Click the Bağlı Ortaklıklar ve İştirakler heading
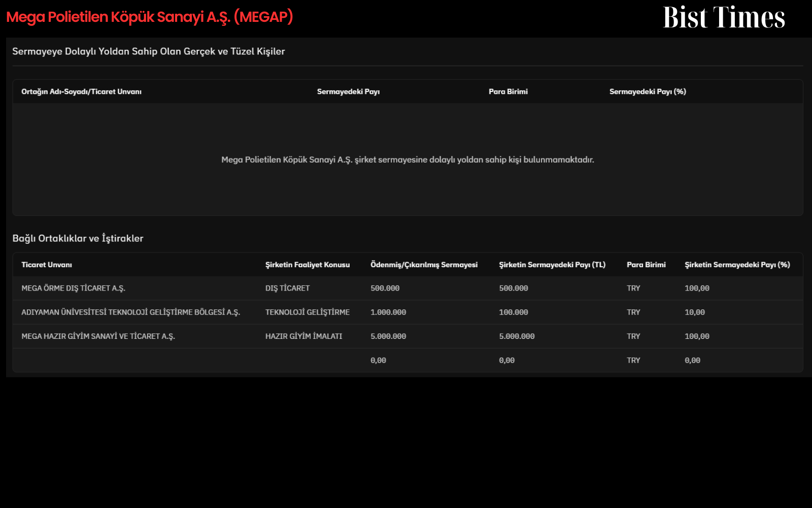 (78, 238)
